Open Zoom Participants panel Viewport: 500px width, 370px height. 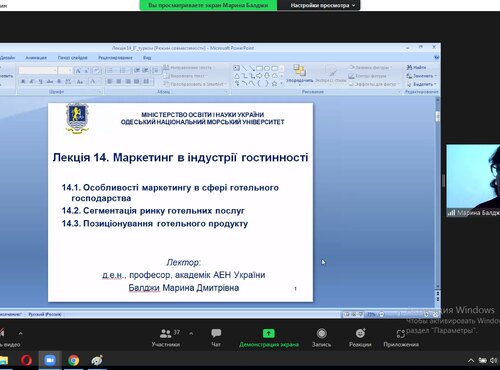166,338
